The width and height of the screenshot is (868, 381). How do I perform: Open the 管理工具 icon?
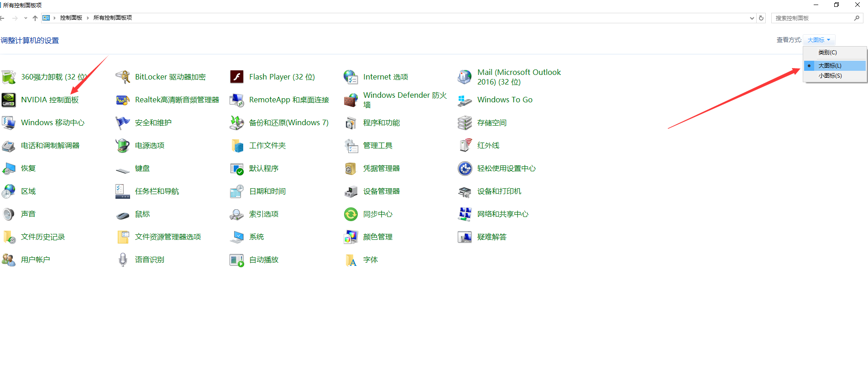(x=351, y=145)
